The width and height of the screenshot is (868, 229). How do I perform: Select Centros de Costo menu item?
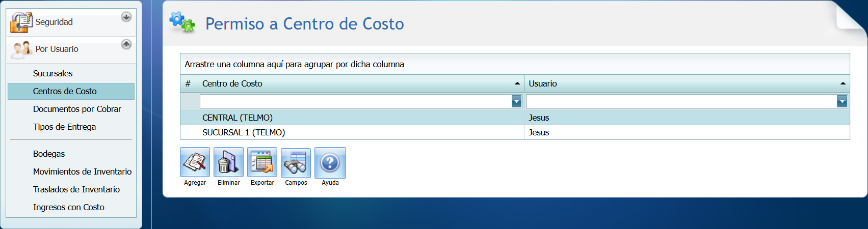(71, 91)
